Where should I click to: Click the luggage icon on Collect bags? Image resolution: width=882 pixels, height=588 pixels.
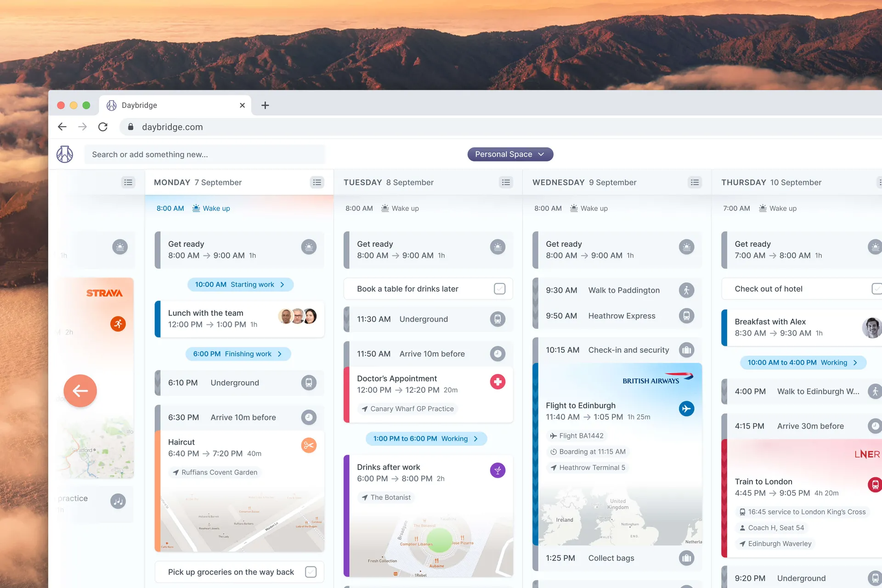686,558
